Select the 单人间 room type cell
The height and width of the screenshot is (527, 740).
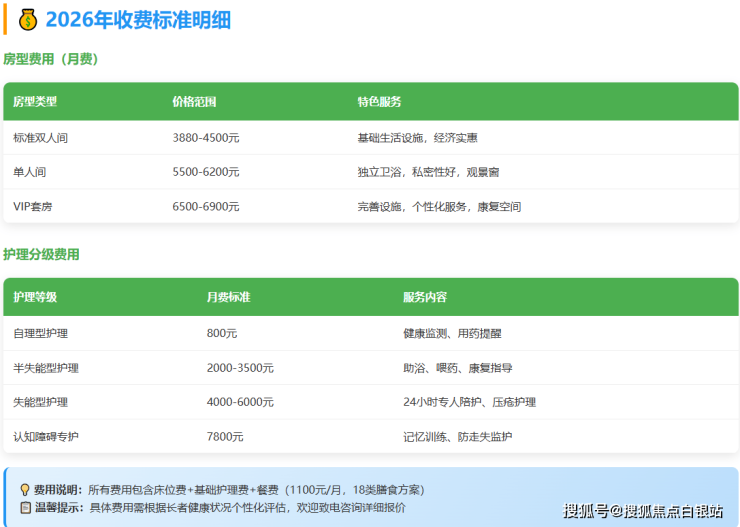pos(29,172)
